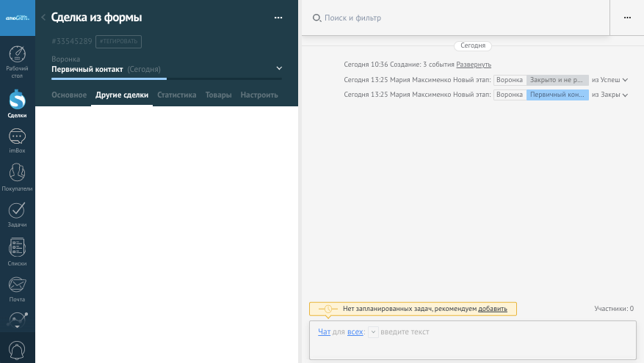
Task: Expand the 'из Закры' event chevron
Action: coord(625,95)
